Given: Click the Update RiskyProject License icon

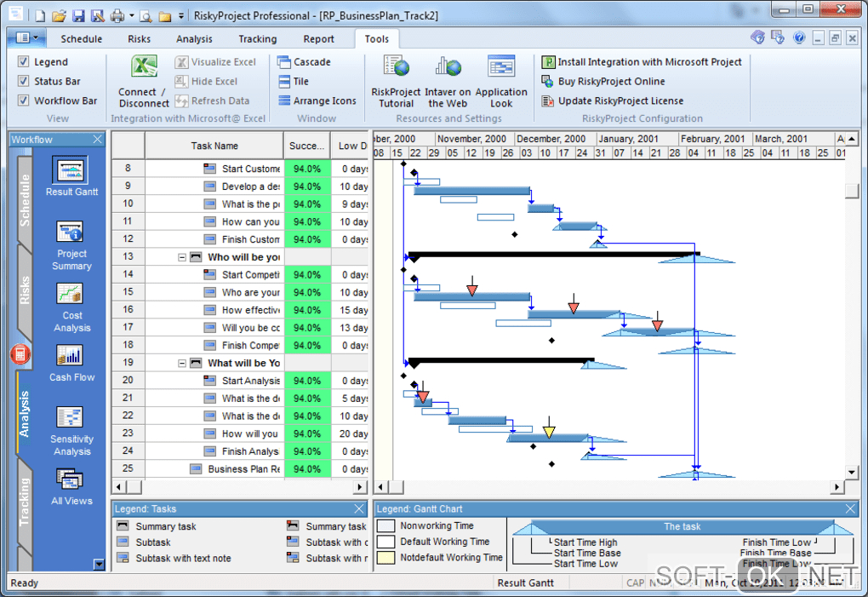Looking at the screenshot, I should (548, 100).
